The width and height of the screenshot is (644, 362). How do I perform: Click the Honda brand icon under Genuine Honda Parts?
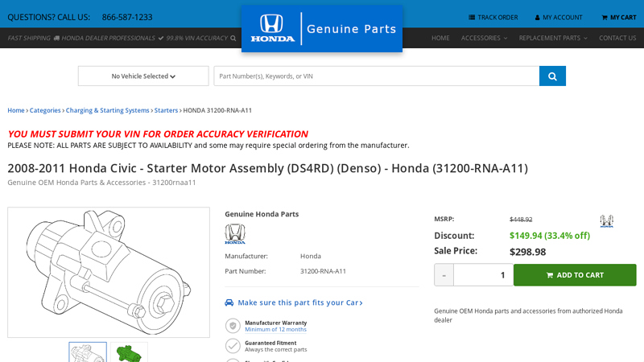235,234
